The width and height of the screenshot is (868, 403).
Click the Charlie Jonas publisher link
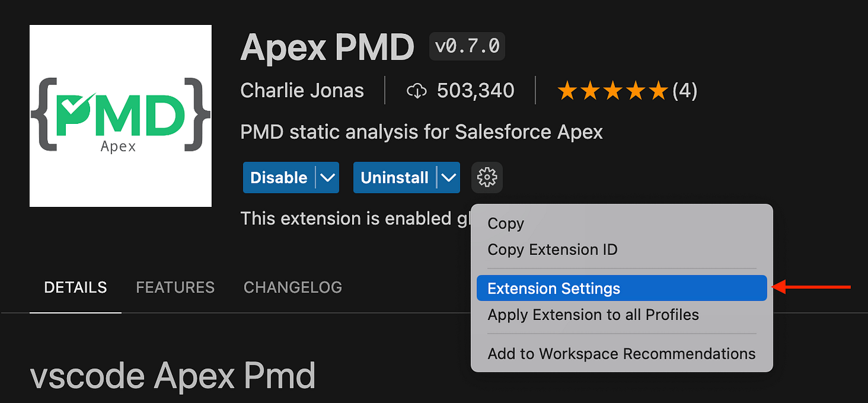click(x=302, y=90)
